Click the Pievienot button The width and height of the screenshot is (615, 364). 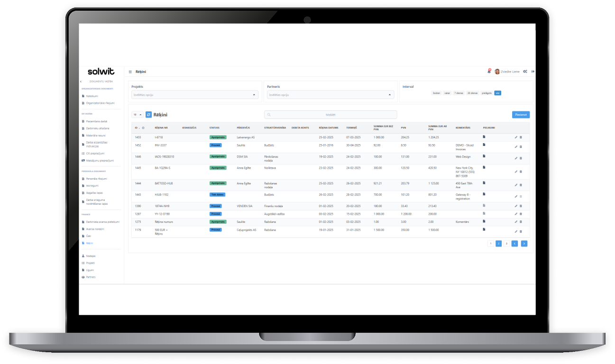pyautogui.click(x=521, y=115)
